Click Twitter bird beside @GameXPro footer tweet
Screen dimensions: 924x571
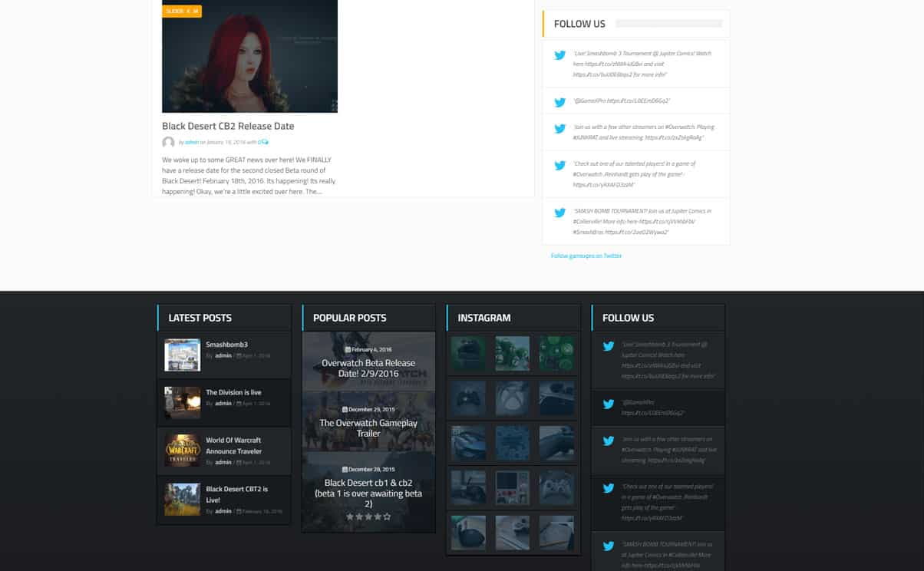click(x=609, y=404)
